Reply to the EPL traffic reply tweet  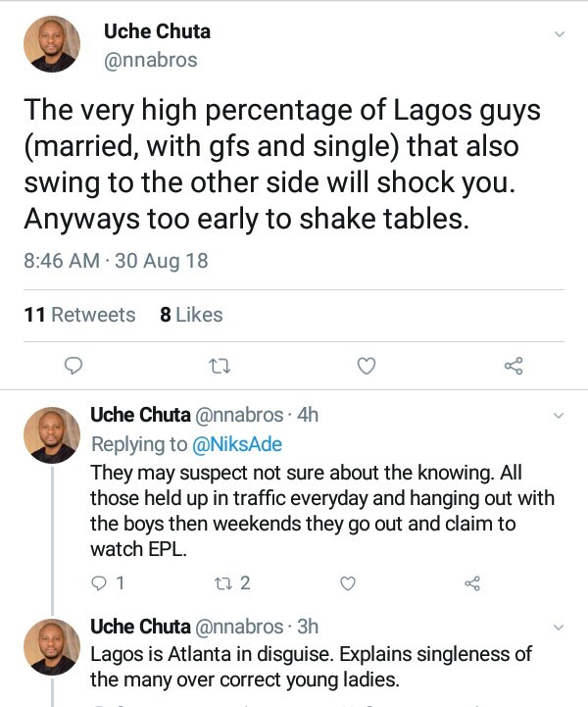click(98, 583)
